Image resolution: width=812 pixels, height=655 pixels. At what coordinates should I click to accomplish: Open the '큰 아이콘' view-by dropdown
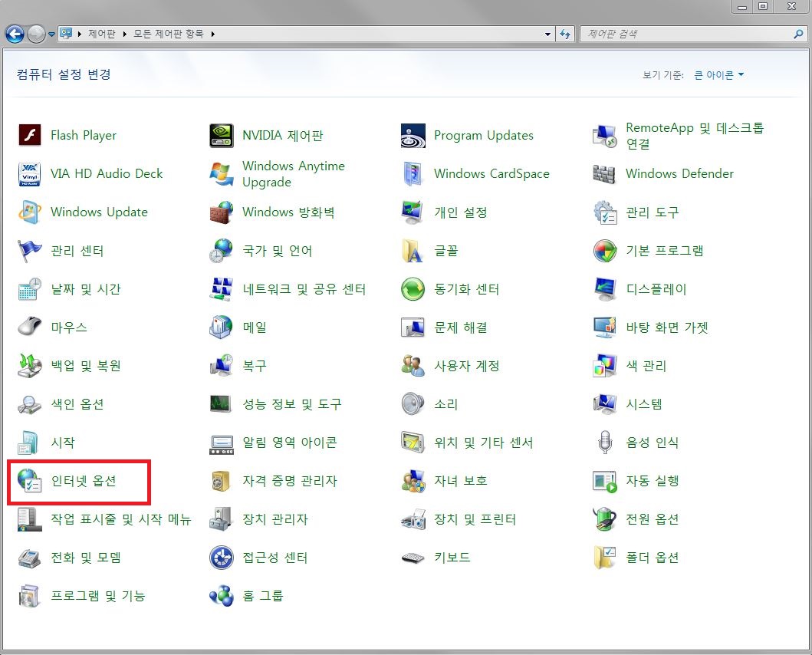point(718,75)
